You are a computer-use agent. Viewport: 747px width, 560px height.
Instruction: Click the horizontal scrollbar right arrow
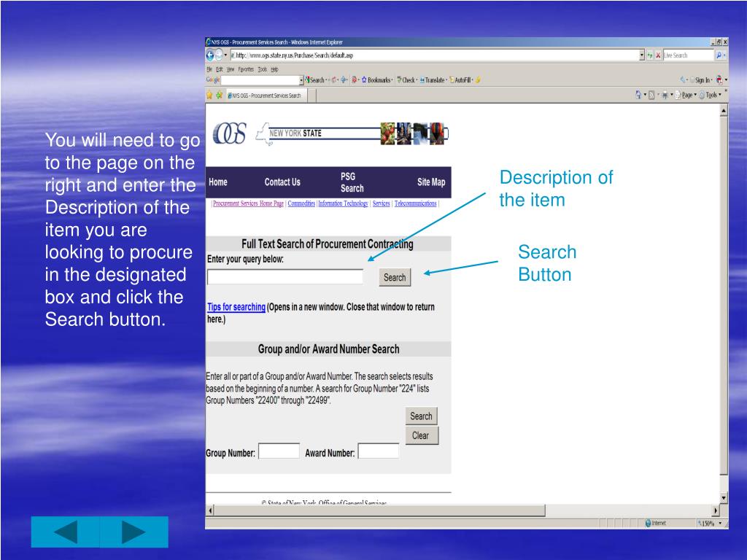pos(716,510)
